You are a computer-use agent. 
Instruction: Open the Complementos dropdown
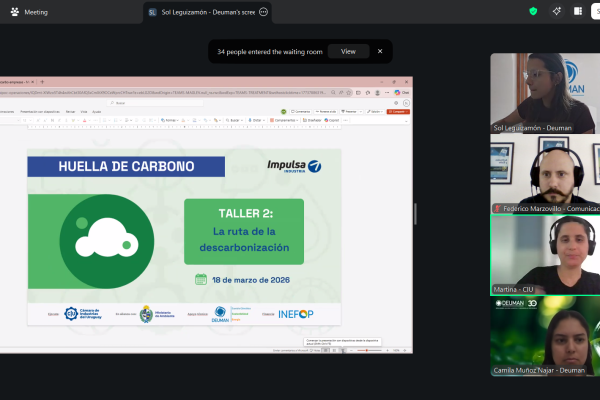(284, 120)
